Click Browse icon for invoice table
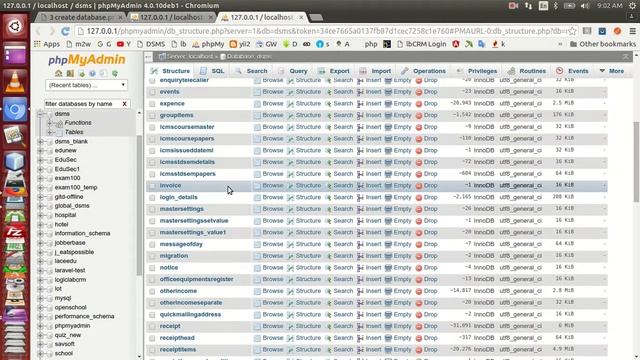Screen dimensions: 640x360 point(257,186)
